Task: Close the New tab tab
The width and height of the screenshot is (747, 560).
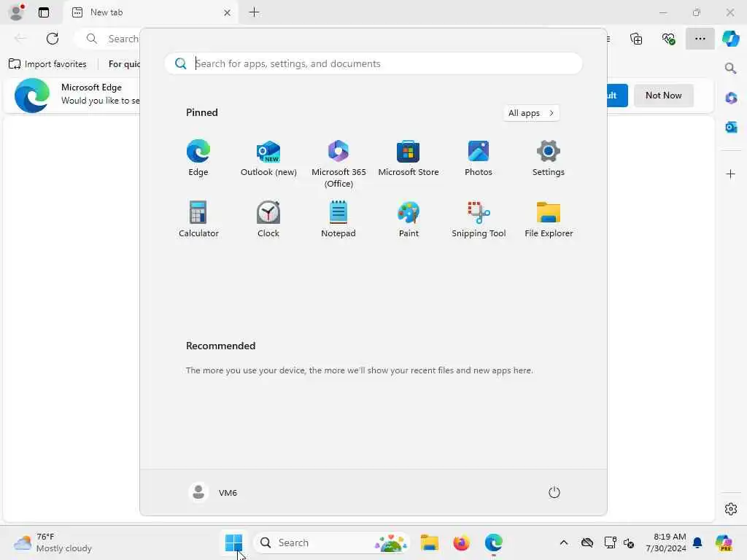Action: coord(228,13)
